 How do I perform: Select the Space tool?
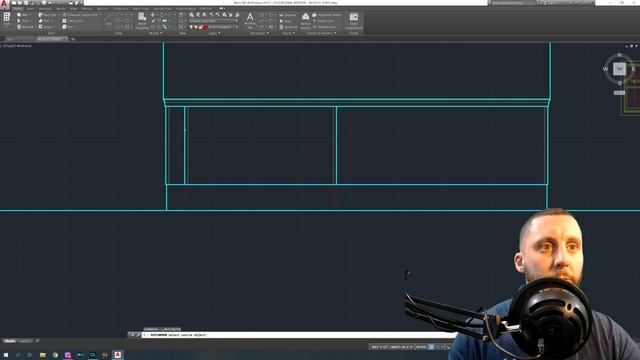tap(45, 27)
